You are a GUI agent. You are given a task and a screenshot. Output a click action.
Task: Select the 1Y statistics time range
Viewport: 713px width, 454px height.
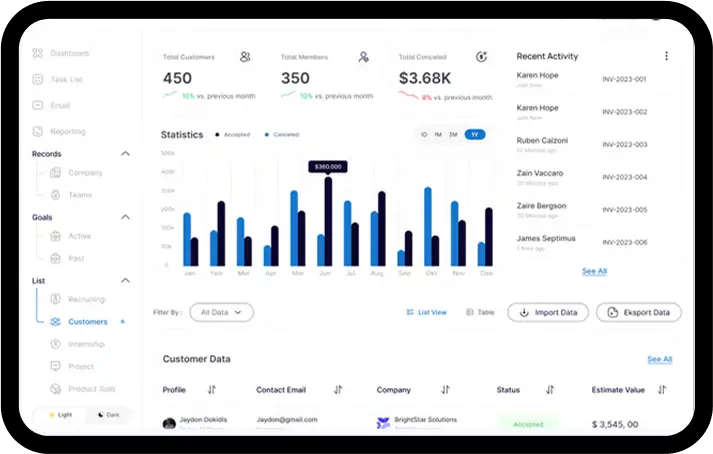point(474,134)
